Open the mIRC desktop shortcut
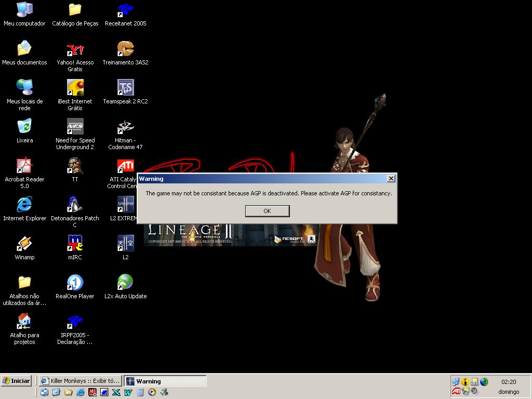Image resolution: width=532 pixels, height=399 pixels. (75, 244)
